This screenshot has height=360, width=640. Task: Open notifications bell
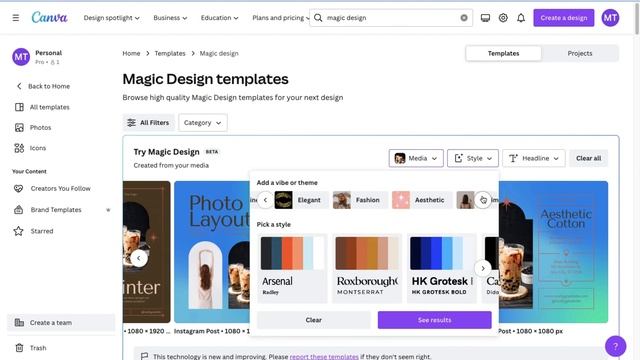tap(521, 18)
